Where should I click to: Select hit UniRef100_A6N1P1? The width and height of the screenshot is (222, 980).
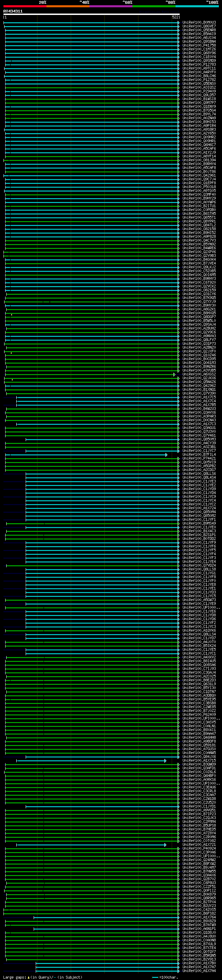[x=199, y=929]
